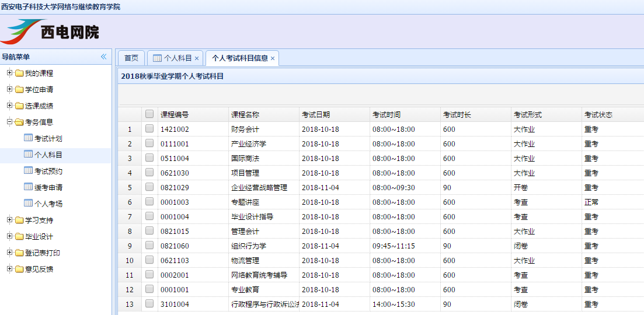Collapse the navigation menu panel

coord(103,57)
